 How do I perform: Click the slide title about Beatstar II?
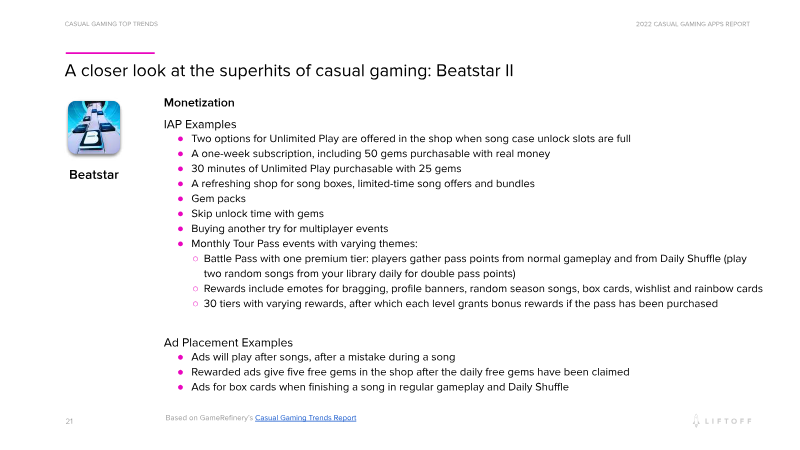(290, 71)
